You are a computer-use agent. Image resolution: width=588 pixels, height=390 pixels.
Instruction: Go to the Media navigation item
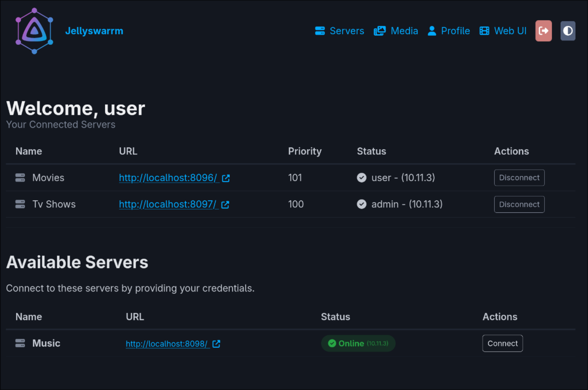coord(396,31)
